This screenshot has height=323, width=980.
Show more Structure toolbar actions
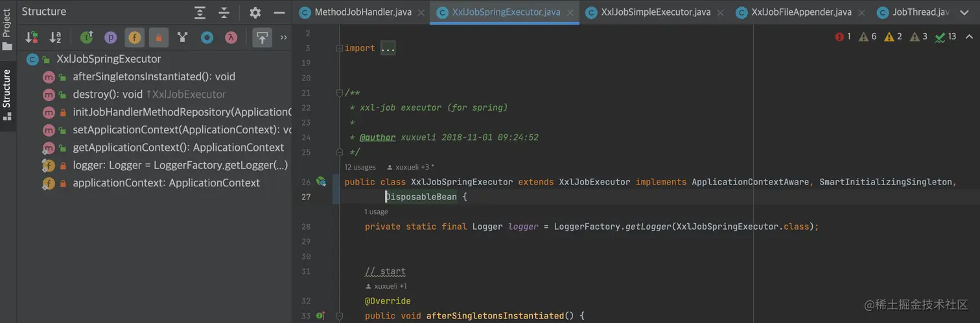(283, 38)
